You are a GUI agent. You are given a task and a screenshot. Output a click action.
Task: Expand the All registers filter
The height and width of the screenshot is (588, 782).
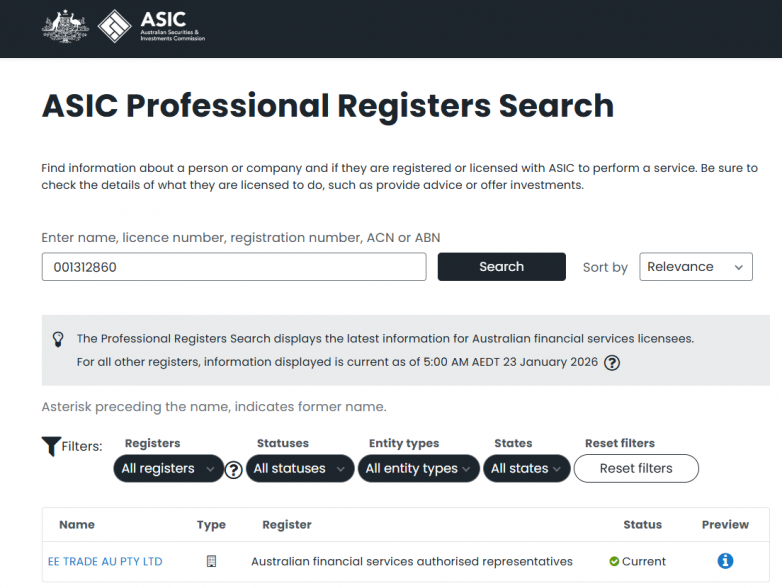pos(168,468)
